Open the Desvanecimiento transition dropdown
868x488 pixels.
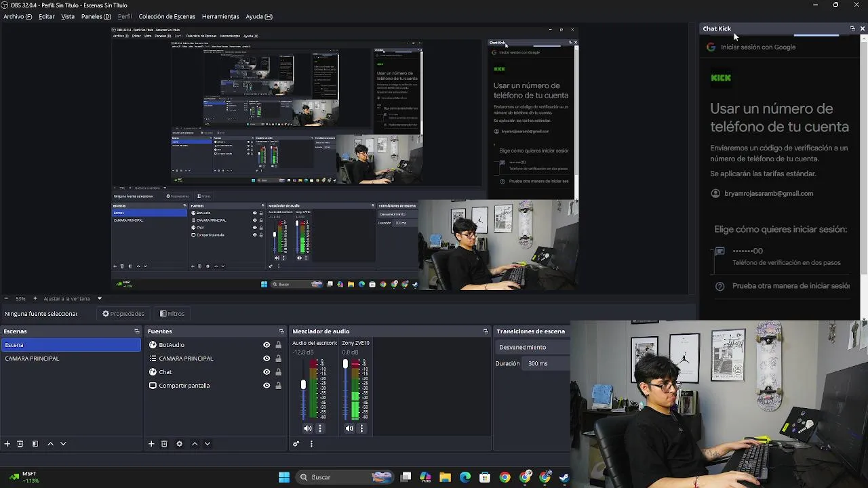(x=532, y=347)
